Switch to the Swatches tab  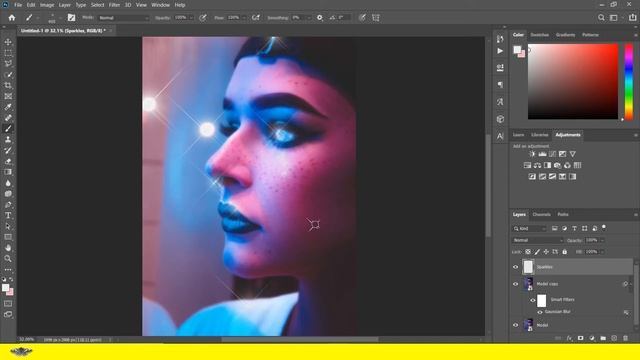(540, 35)
